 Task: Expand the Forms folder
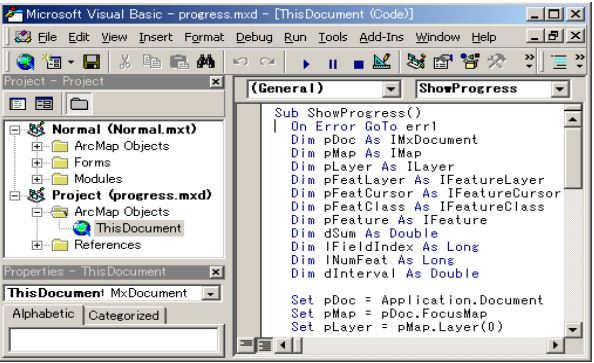pos(37,163)
